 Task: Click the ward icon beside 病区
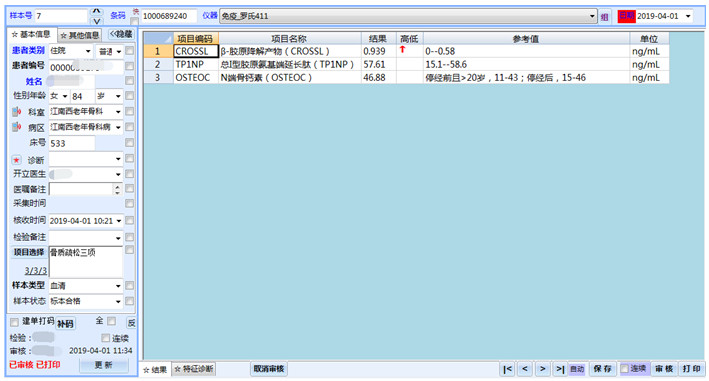click(17, 127)
